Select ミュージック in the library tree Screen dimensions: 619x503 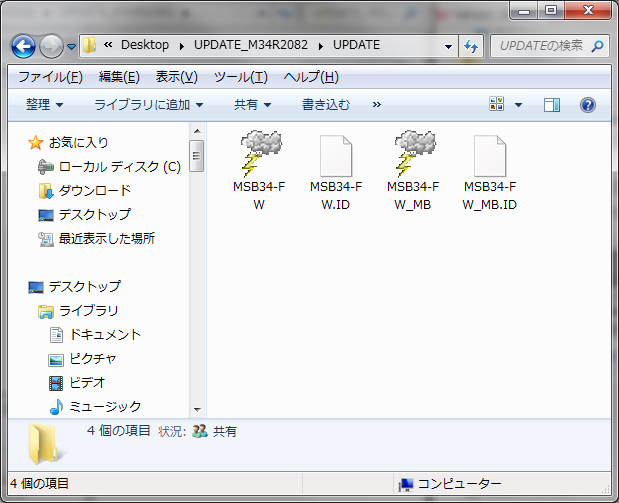tap(104, 406)
